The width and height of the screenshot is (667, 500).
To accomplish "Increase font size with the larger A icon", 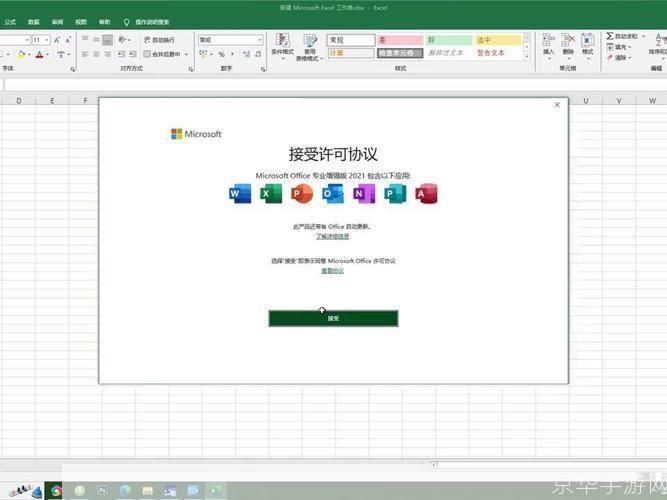I will point(57,40).
